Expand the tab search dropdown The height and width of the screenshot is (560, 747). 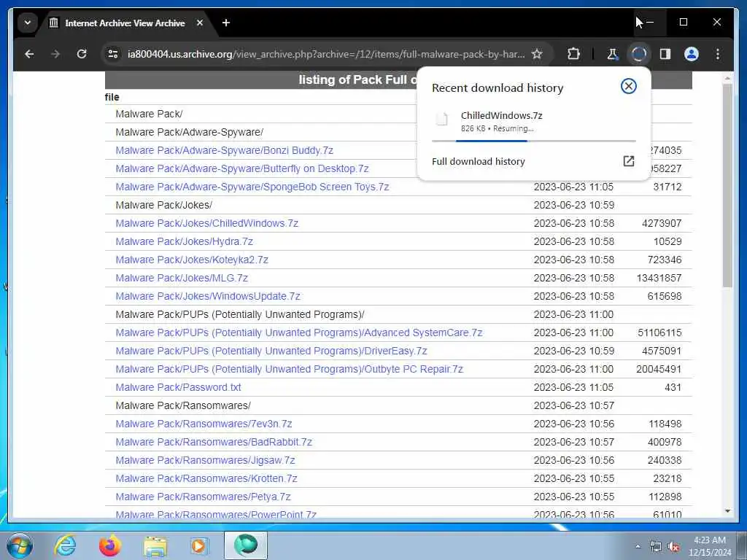[x=28, y=23]
